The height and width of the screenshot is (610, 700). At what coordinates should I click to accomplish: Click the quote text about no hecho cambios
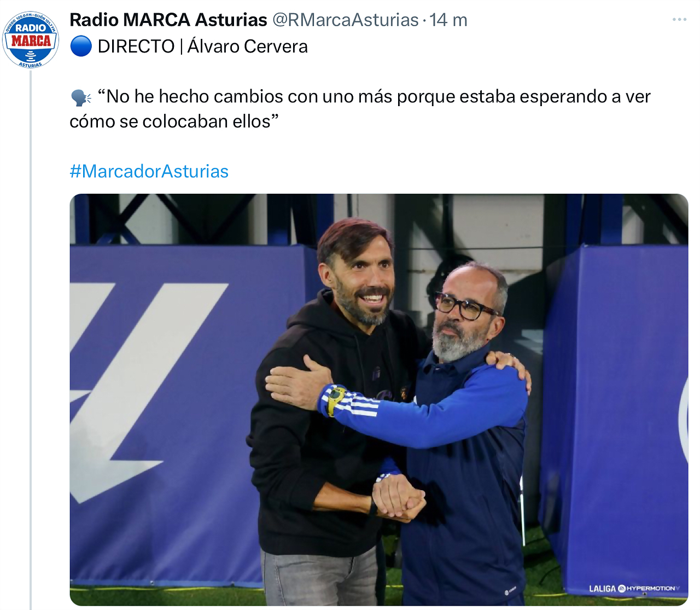[x=360, y=109]
